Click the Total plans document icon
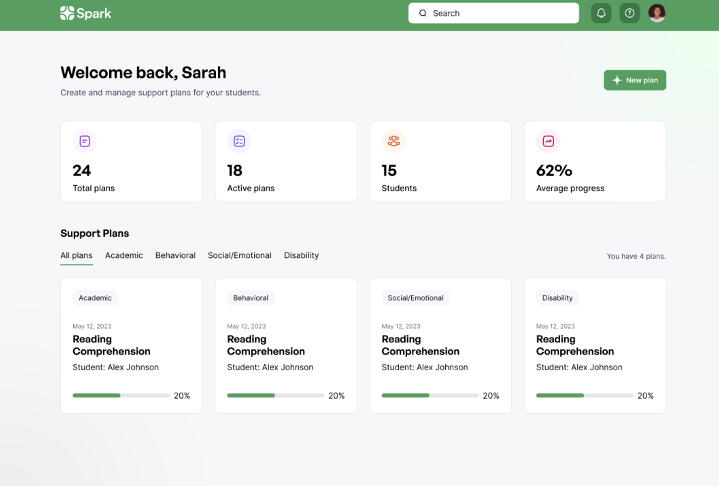This screenshot has width=719, height=486. click(x=85, y=141)
